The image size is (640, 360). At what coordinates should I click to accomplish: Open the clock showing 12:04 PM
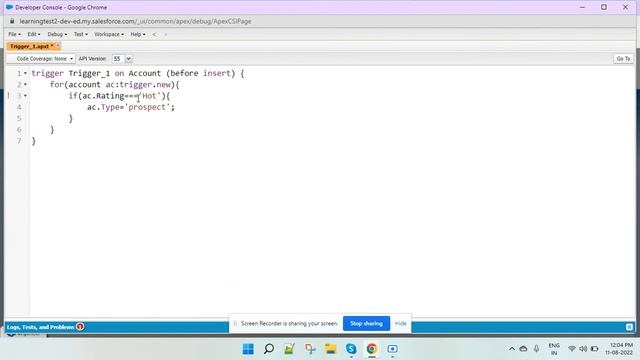pos(619,349)
